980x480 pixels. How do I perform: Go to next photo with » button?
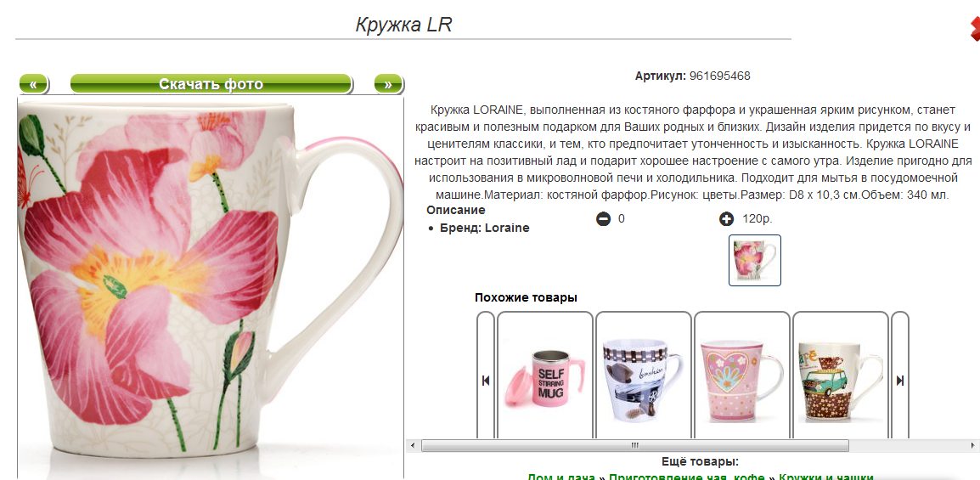point(388,84)
